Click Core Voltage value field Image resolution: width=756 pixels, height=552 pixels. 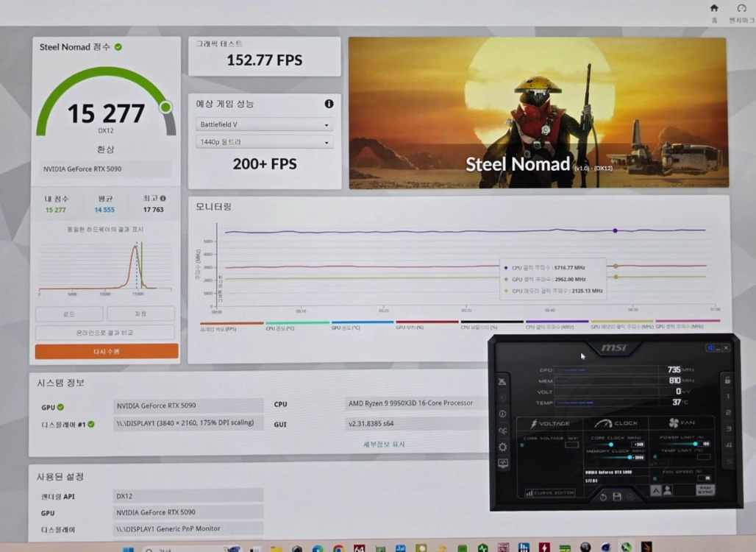point(572,445)
